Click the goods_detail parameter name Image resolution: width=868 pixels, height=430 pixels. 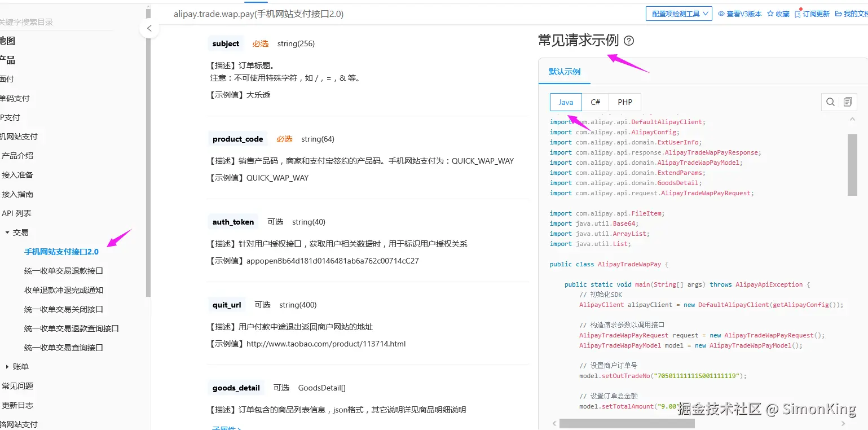click(x=236, y=388)
